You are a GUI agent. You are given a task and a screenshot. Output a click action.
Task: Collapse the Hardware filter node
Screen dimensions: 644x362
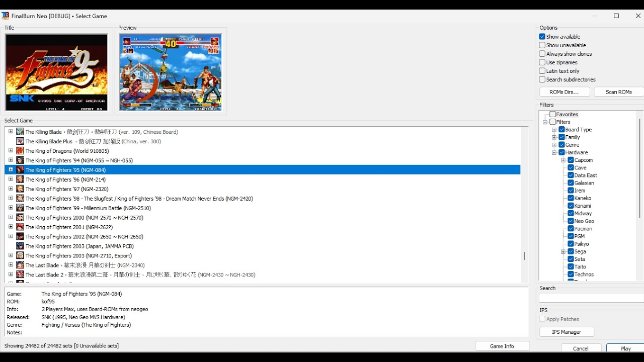554,152
